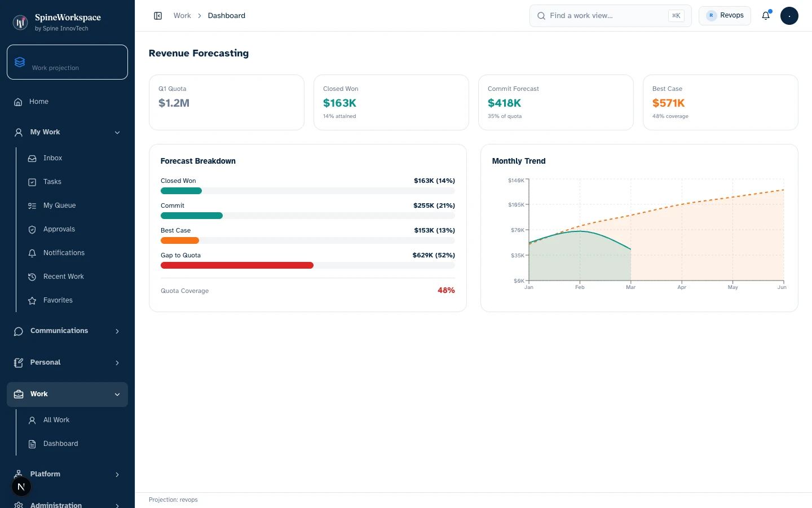
Task: Click the round N badge icon
Action: pos(21,487)
